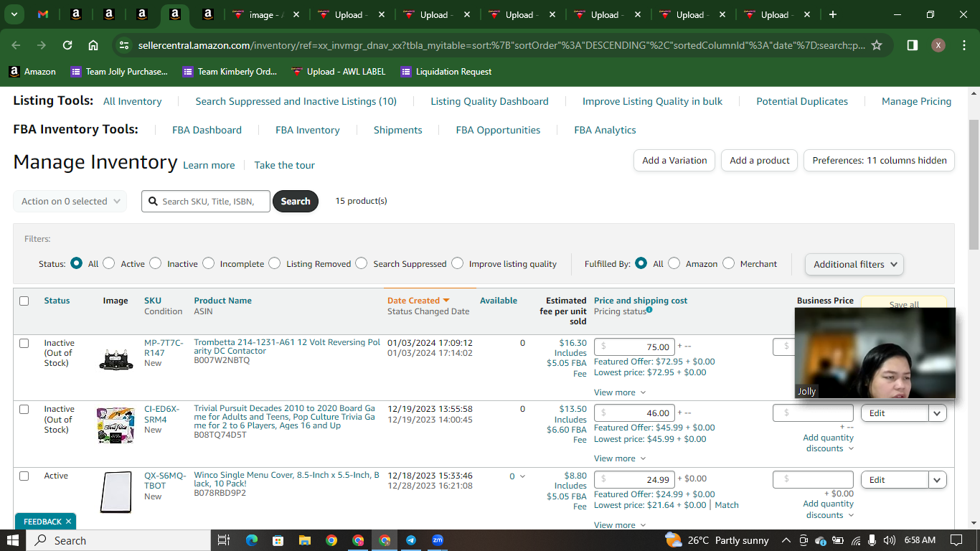Open the 'Action on 0 selected' dropdown

[x=70, y=202]
